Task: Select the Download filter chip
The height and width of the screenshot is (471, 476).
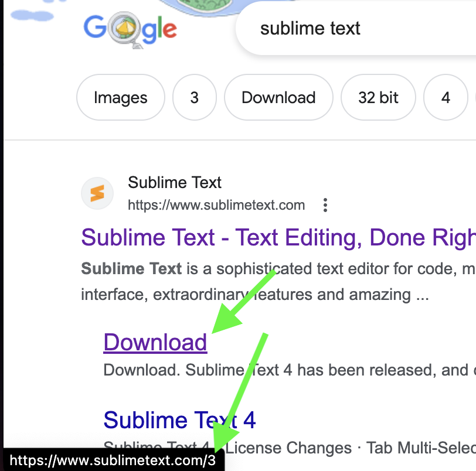Action: pyautogui.click(x=278, y=97)
